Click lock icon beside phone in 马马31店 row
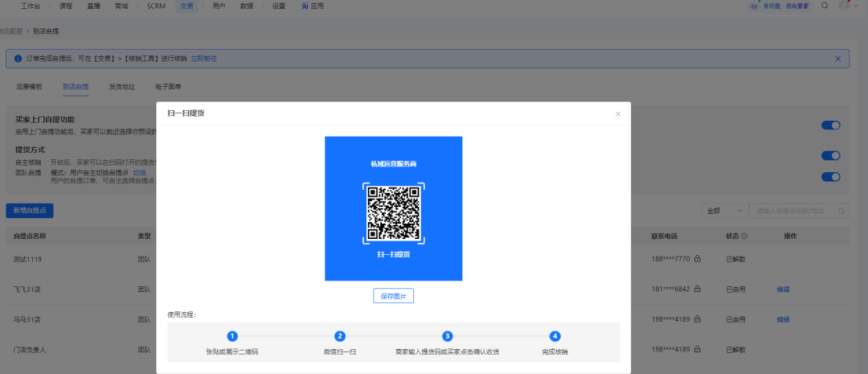The height and width of the screenshot is (374, 868). 698,319
